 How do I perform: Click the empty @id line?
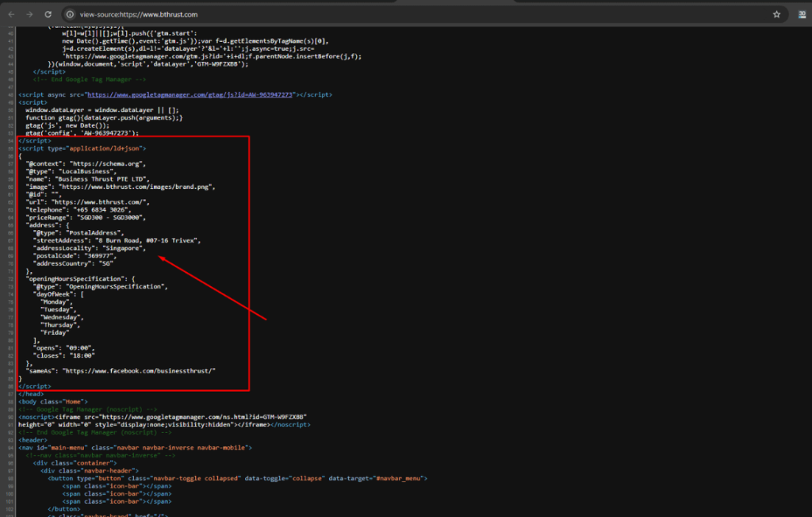pyautogui.click(x=43, y=194)
